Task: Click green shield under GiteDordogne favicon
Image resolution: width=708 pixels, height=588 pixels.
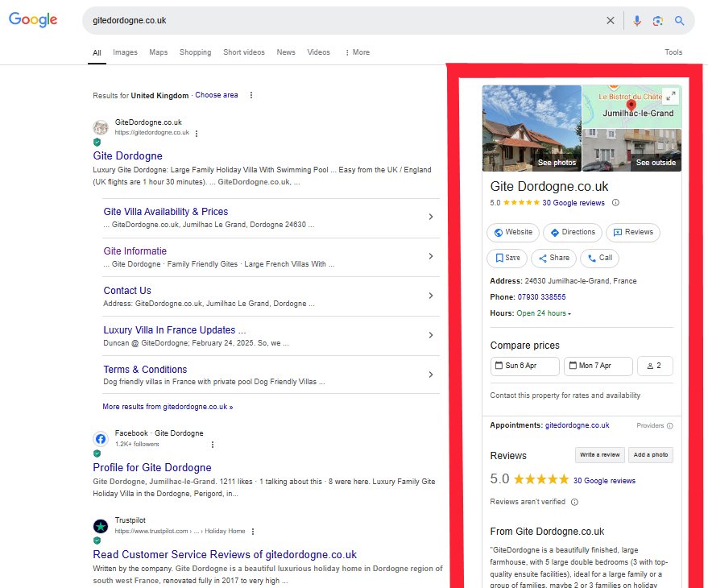Action: 97,143
